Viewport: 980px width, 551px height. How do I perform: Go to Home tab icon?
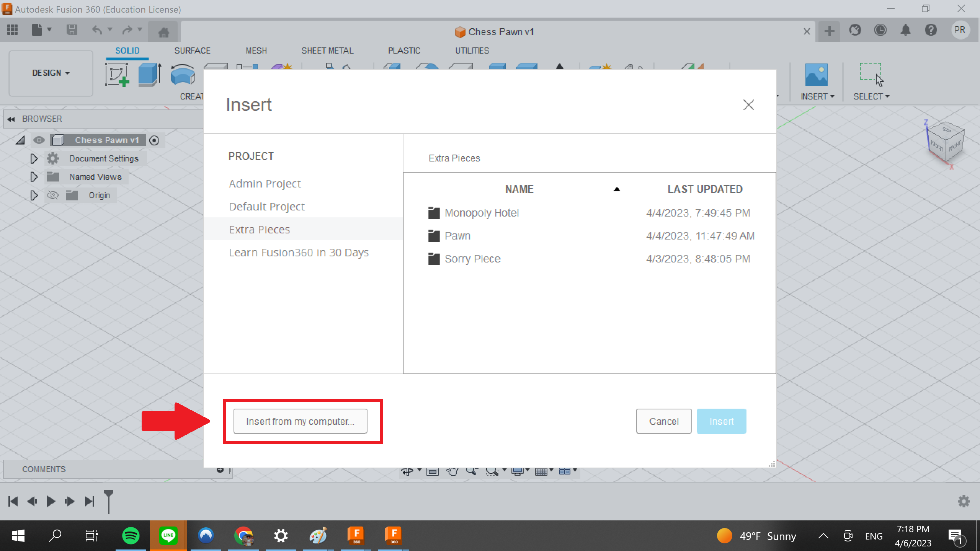(x=164, y=32)
